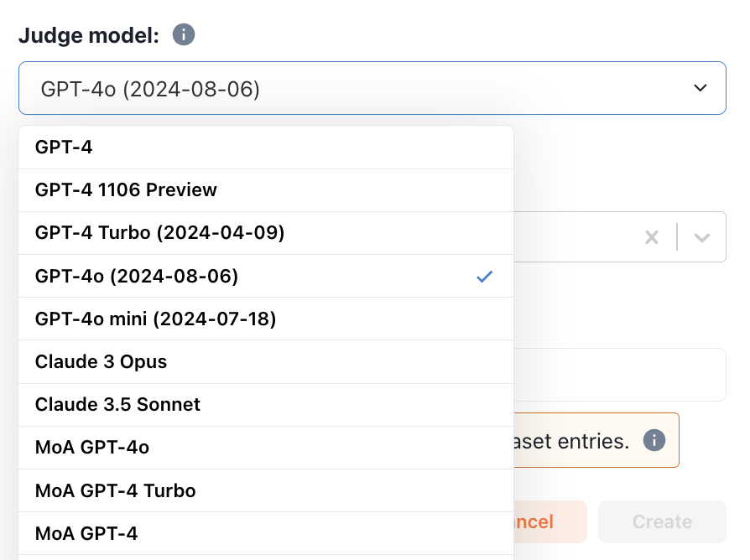Collapse the Judge model dropdown chevron
750x560 pixels.
[x=701, y=88]
